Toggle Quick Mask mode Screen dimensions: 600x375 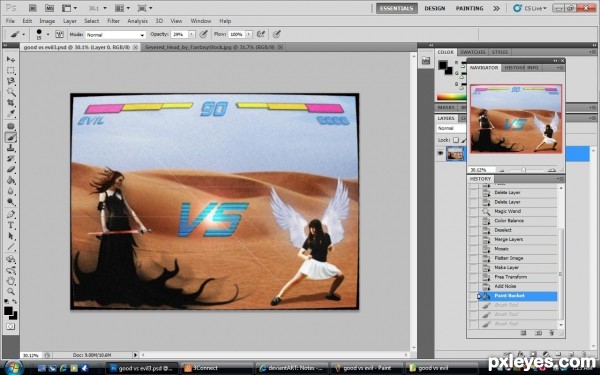click(10, 326)
